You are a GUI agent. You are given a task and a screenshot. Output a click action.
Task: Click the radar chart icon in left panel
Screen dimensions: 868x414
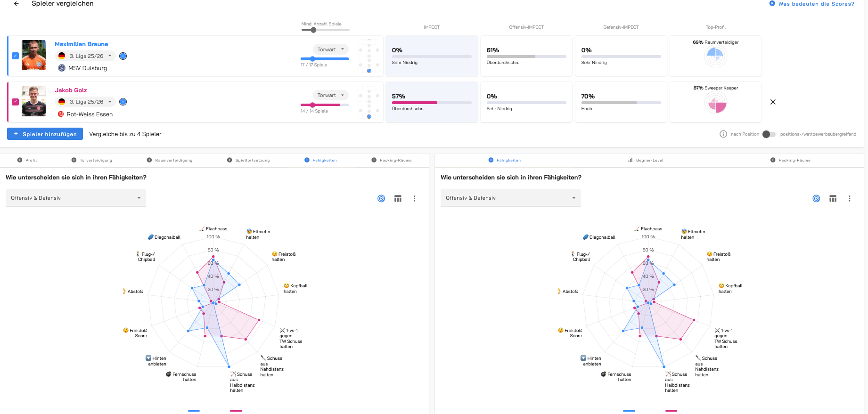click(x=381, y=199)
